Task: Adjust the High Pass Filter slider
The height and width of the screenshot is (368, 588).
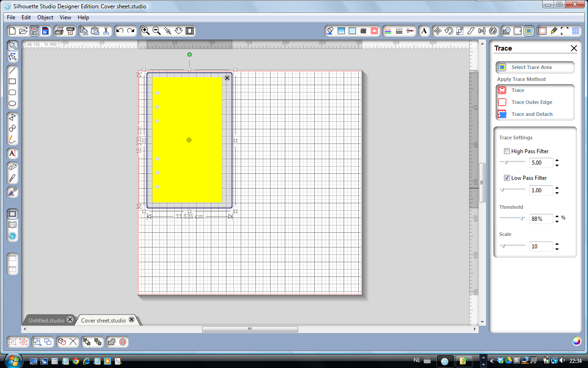Action: coord(513,162)
